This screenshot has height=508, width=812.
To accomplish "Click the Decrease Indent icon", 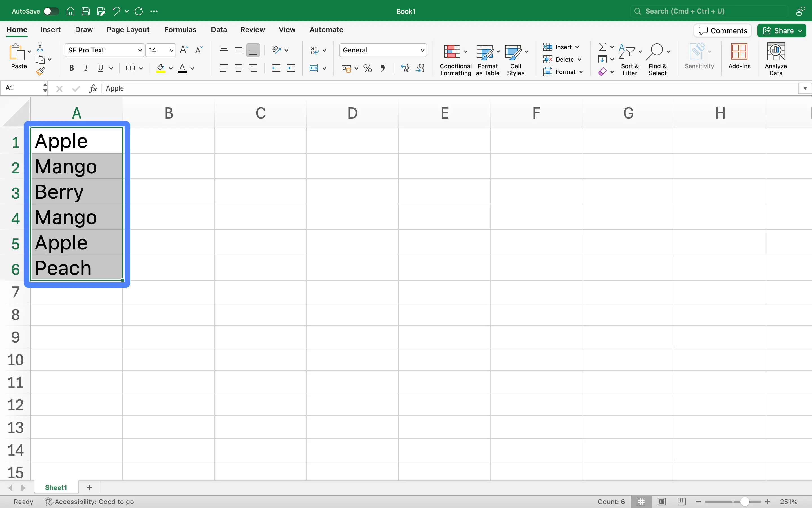I will (276, 68).
